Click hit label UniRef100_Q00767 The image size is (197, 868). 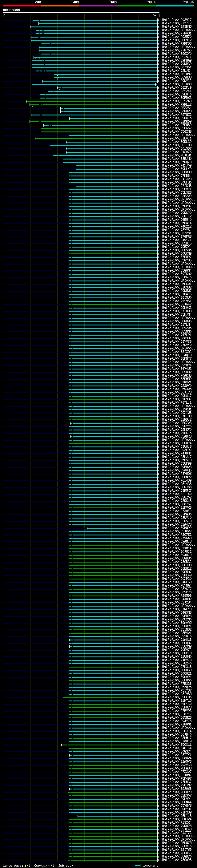click(177, 504)
